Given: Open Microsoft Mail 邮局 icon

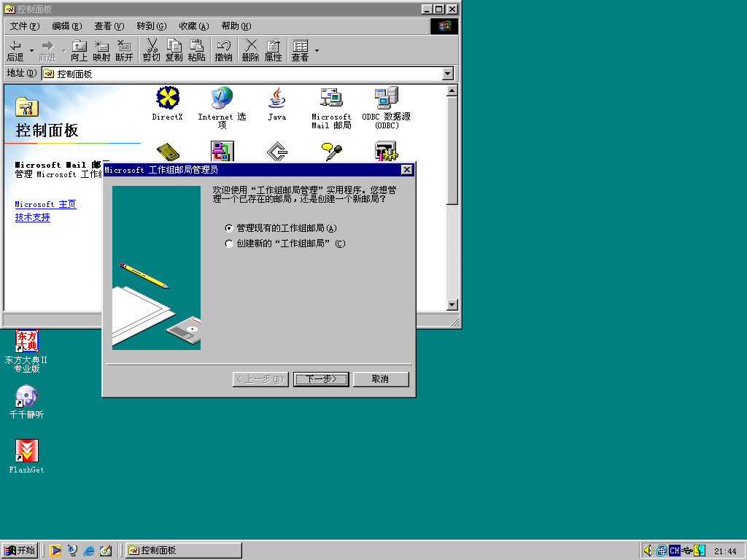Looking at the screenshot, I should (331, 98).
